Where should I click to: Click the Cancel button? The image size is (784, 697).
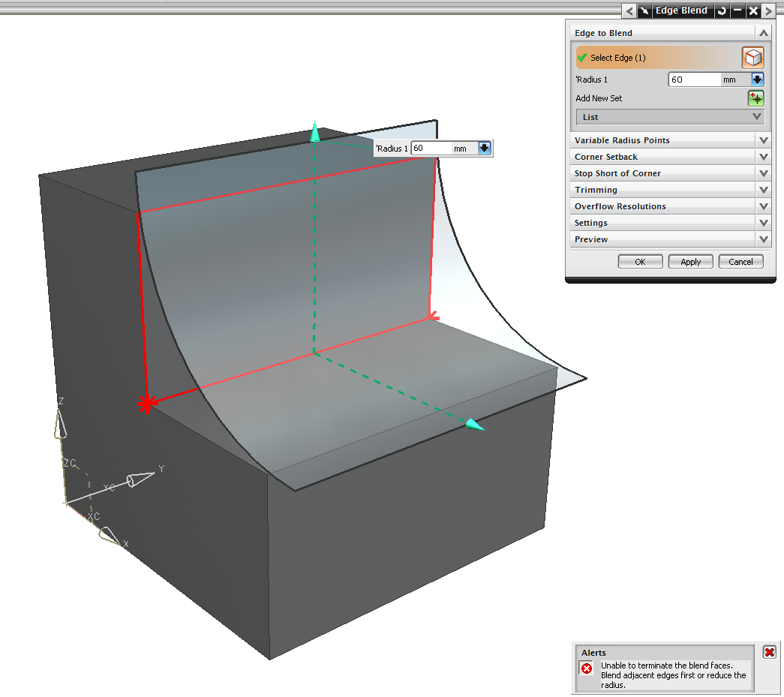coord(740,262)
